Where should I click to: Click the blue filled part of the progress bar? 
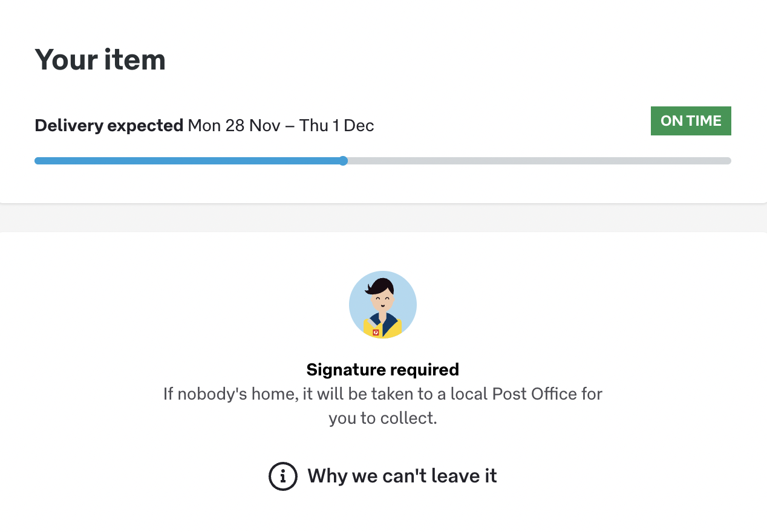tap(188, 161)
